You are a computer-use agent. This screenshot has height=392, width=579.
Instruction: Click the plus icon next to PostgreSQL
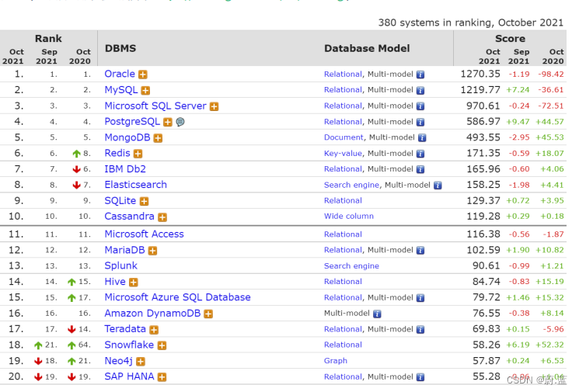point(168,122)
